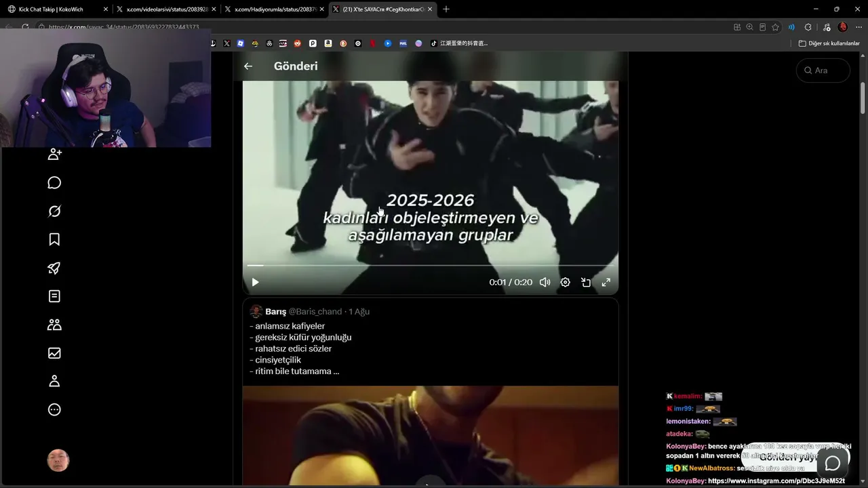Image resolution: width=868 pixels, height=488 pixels.
Task: Play the video in the post
Action: 255,282
